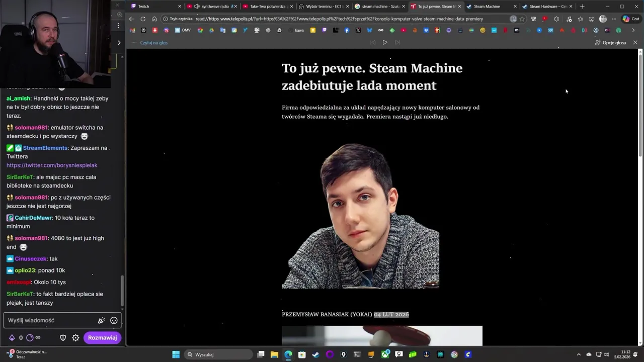Open the celebration party popper icon in chat
Screen dimensions: 644x362
click(x=101, y=320)
